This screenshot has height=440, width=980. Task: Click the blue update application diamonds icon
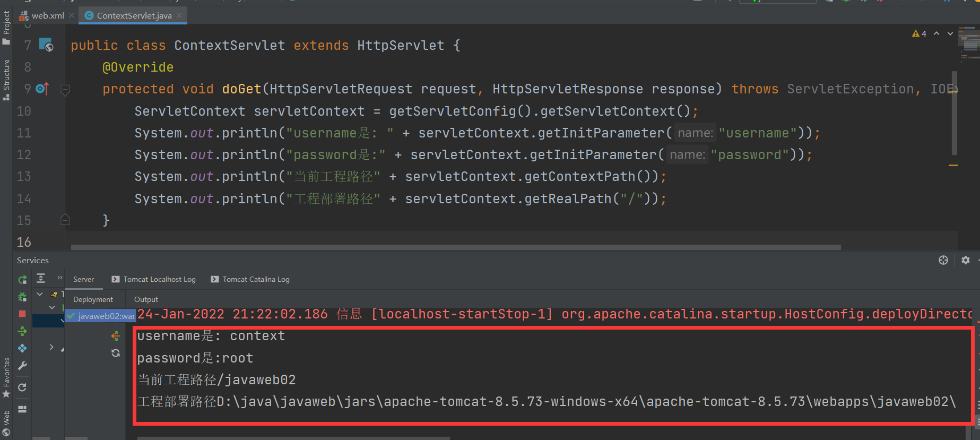point(22,348)
